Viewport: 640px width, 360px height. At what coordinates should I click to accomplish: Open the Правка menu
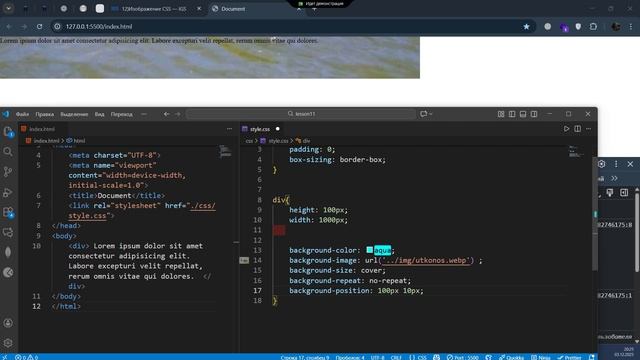(x=44, y=114)
